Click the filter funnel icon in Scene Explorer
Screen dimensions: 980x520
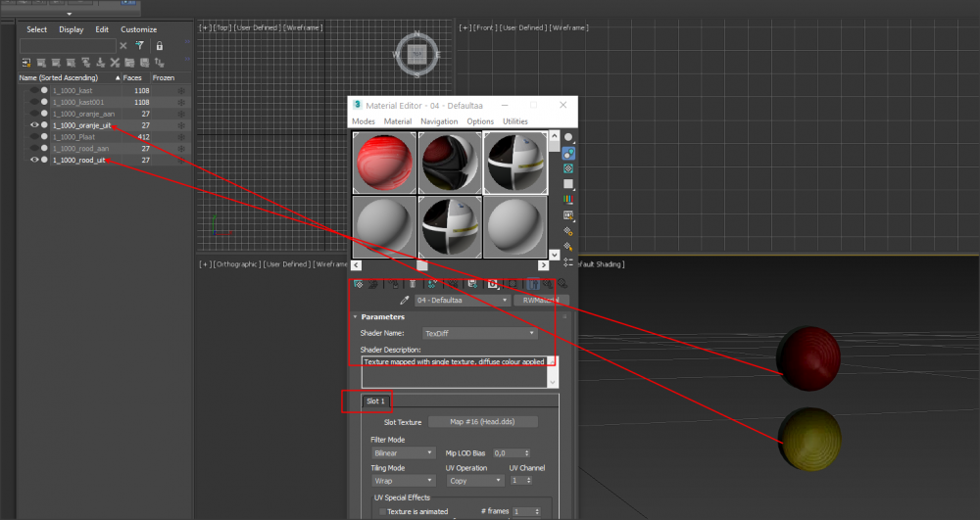click(139, 46)
